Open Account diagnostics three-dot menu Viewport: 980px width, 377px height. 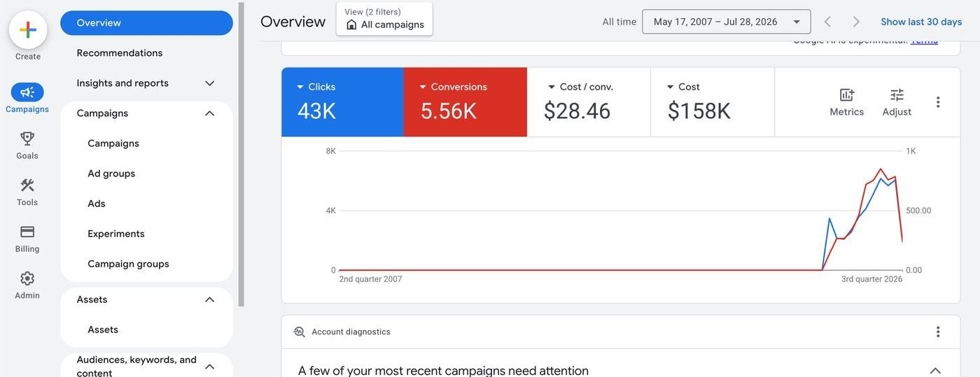[x=938, y=332]
